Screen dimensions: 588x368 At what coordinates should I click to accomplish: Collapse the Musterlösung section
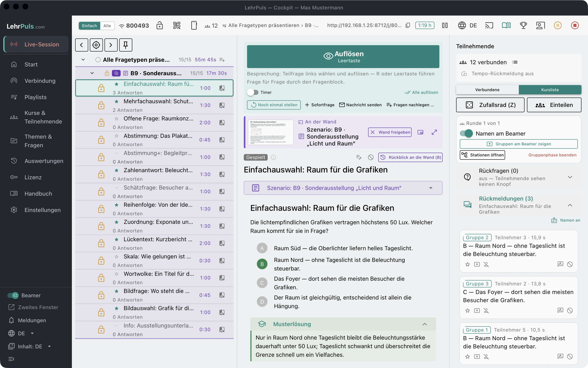(x=424, y=324)
